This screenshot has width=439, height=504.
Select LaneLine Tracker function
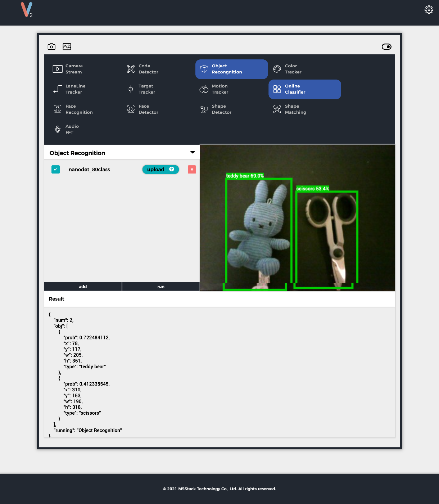coord(86,89)
